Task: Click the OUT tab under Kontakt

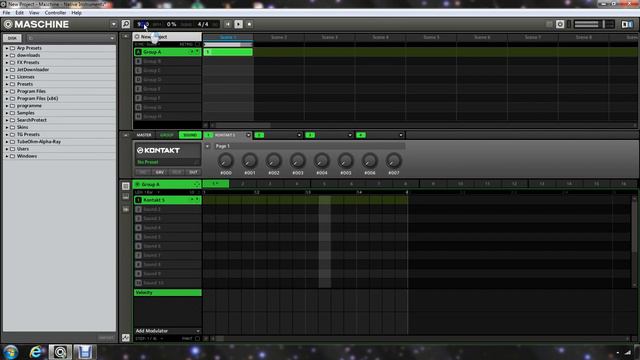Action: coord(193,172)
